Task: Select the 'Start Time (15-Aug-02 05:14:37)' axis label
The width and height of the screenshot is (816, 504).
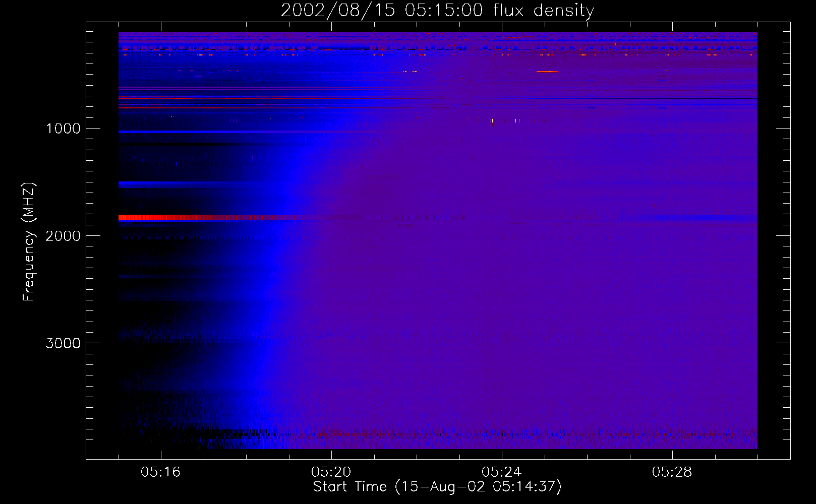Action: pyautogui.click(x=437, y=487)
